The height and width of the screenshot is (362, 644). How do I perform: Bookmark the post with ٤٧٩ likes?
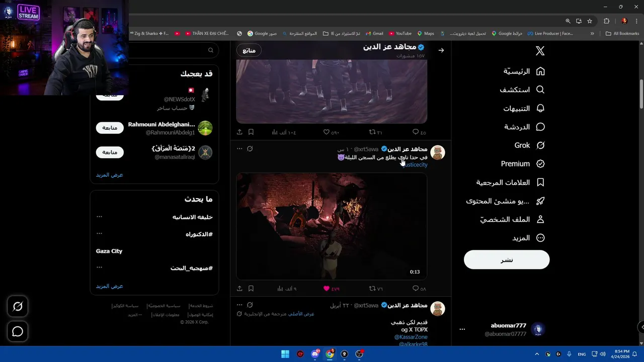coord(251,289)
